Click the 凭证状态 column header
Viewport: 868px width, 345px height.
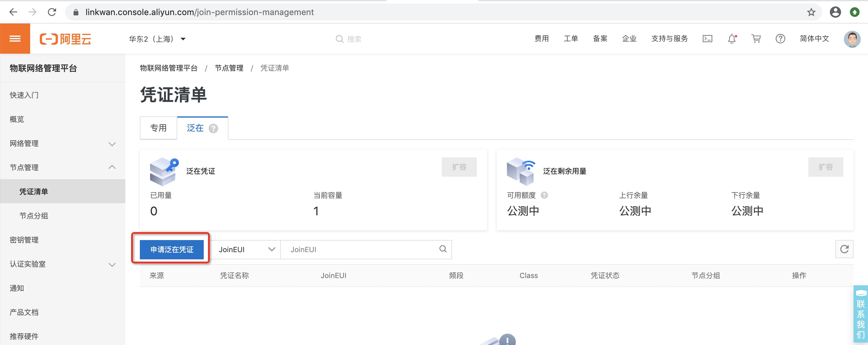coord(605,275)
